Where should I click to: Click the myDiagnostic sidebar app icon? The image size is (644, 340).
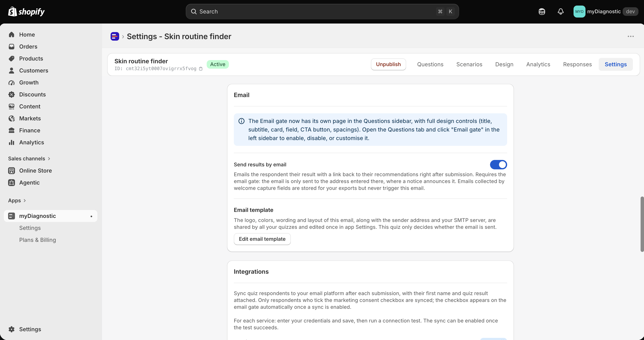click(x=12, y=216)
